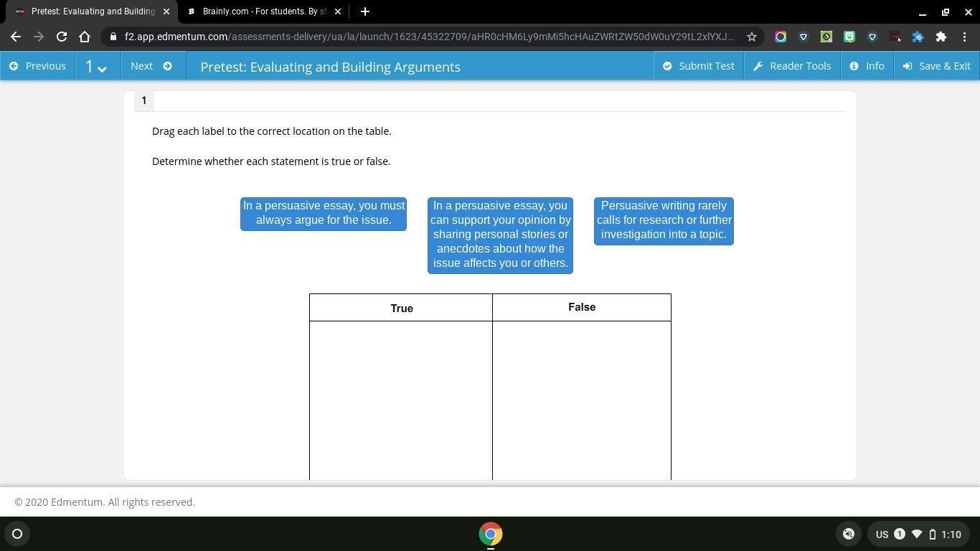Go to the Previous question
Image resolution: width=980 pixels, height=551 pixels.
[x=37, y=66]
